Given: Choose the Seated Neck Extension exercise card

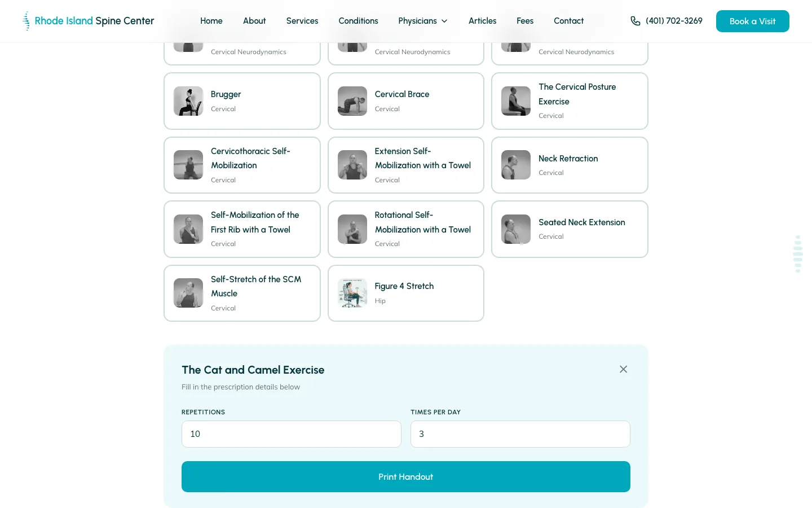Looking at the screenshot, I should click(x=570, y=229).
